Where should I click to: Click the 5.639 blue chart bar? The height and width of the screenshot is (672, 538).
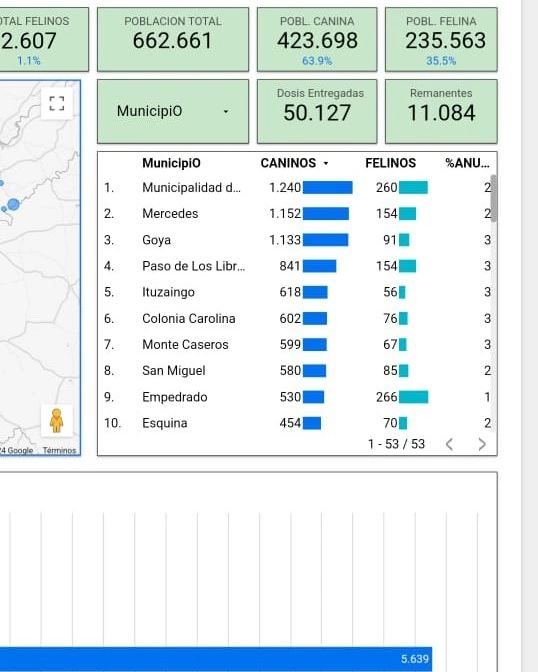(x=216, y=659)
